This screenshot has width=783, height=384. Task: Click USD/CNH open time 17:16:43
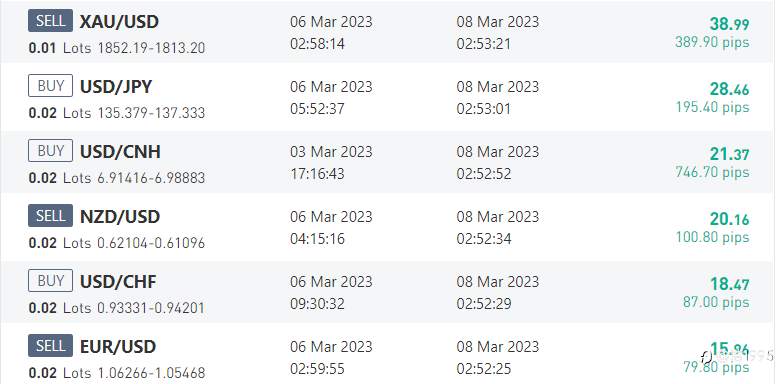(x=317, y=174)
